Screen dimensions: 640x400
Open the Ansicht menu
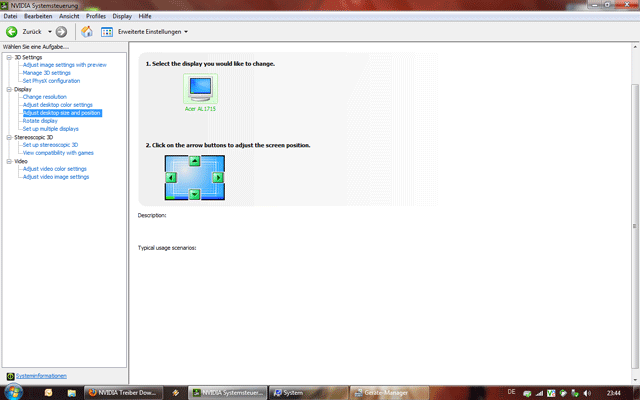tap(69, 16)
